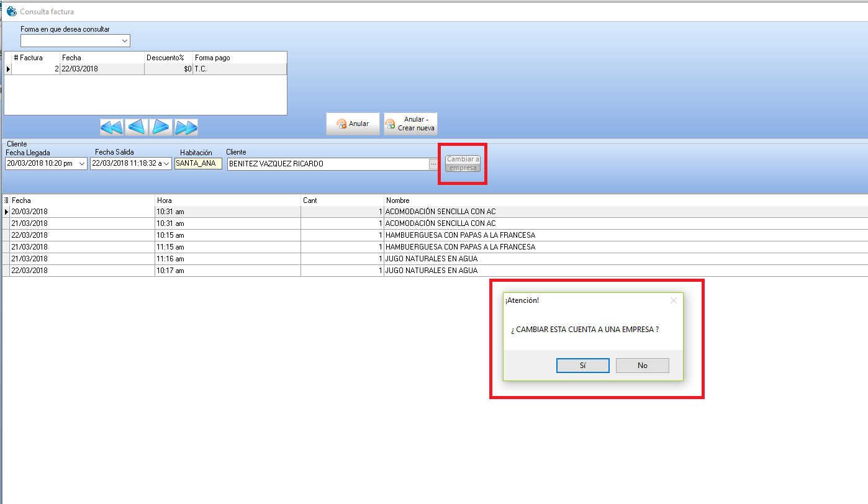Open the client lookup ellipsis button
The image size is (868, 504).
click(x=433, y=164)
